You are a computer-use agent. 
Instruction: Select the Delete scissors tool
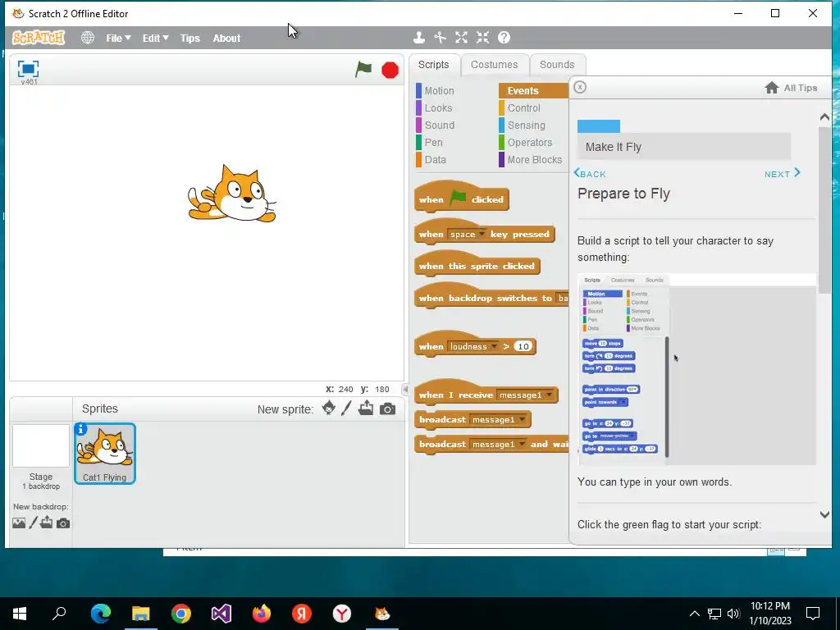[440, 38]
